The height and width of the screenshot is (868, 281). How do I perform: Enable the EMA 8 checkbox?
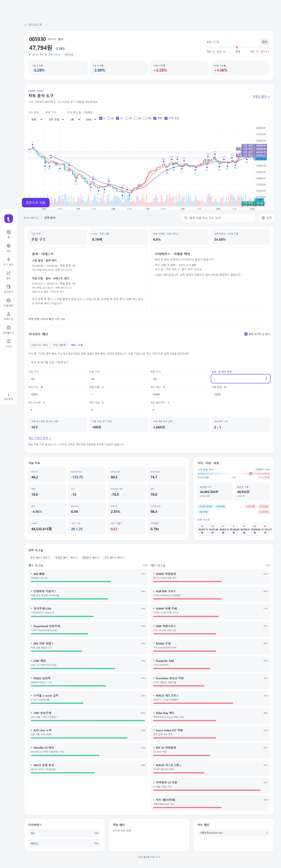click(x=101, y=118)
